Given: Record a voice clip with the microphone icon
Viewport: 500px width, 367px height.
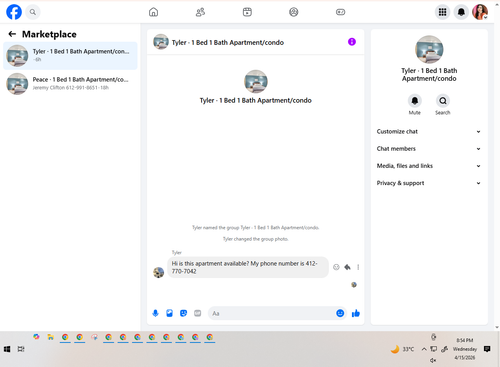Looking at the screenshot, I should click(x=155, y=313).
